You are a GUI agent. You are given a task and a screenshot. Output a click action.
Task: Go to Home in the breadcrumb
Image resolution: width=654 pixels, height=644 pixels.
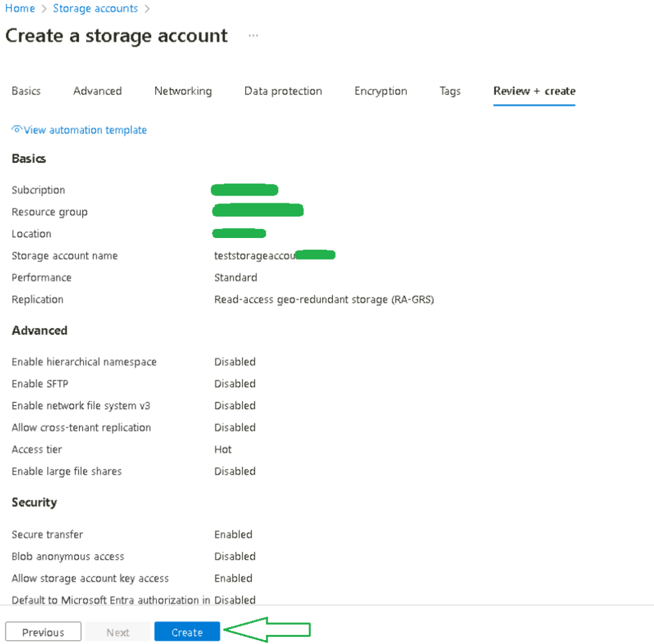(x=20, y=8)
